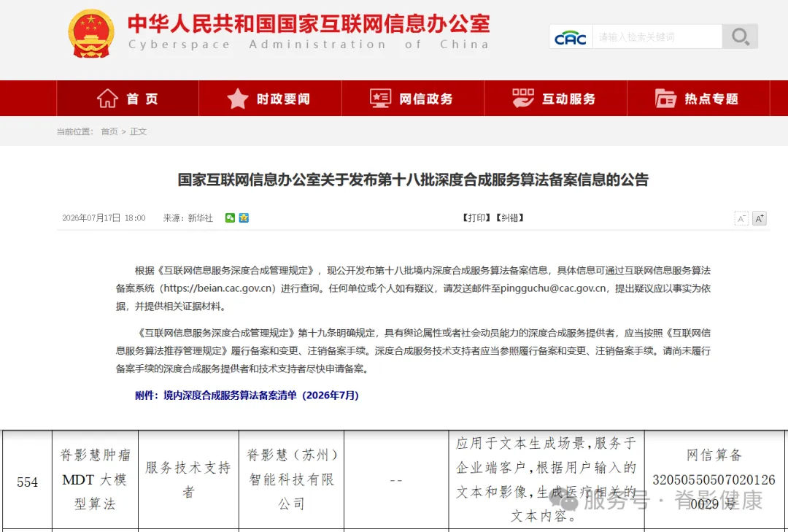The width and height of the screenshot is (788, 532).
Task: Click the house icon in 首页 tab
Action: 107,98
